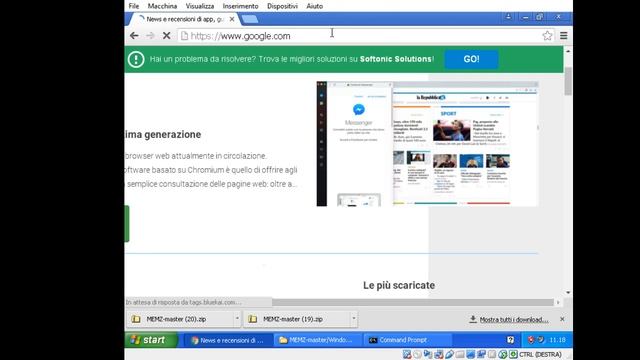
Task: Open the Chrome hamburger menu
Action: [564, 36]
